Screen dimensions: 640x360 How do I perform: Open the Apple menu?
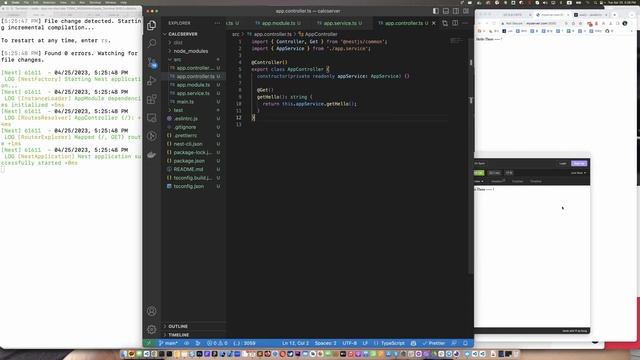(x=6, y=2)
